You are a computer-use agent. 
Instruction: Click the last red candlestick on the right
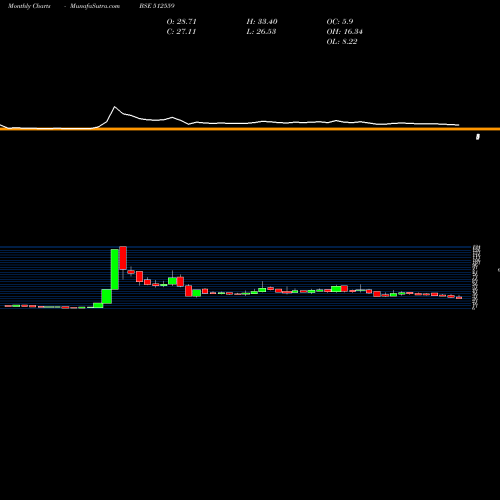(x=459, y=297)
